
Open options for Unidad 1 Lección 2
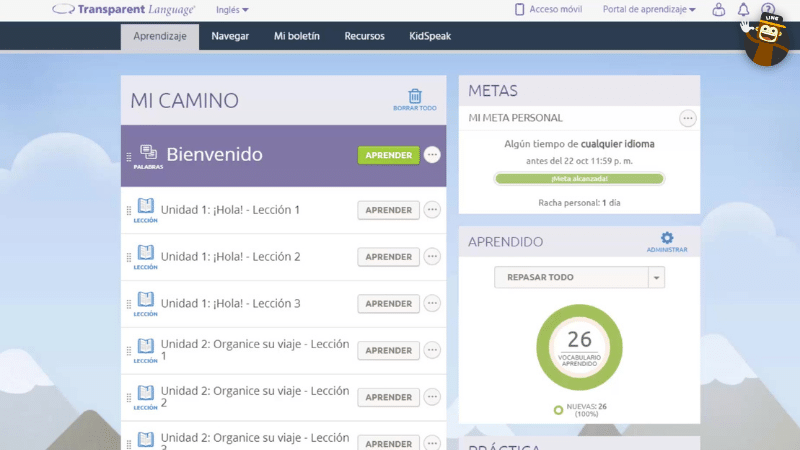pos(432,256)
